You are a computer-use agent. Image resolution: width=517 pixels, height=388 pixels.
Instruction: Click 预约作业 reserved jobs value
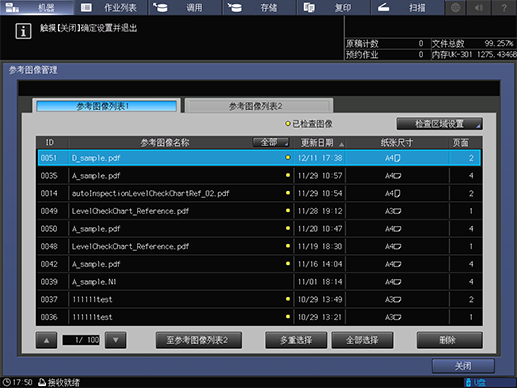pyautogui.click(x=421, y=54)
